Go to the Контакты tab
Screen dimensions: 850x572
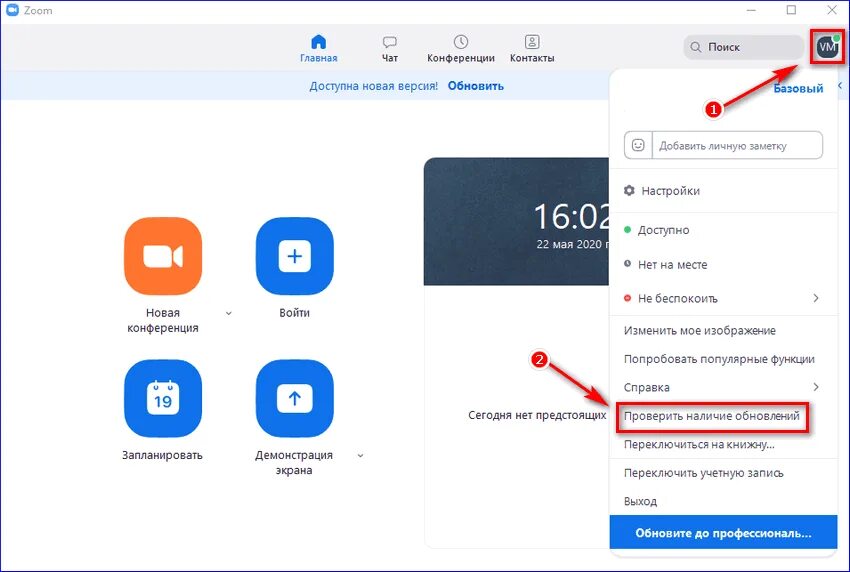532,49
